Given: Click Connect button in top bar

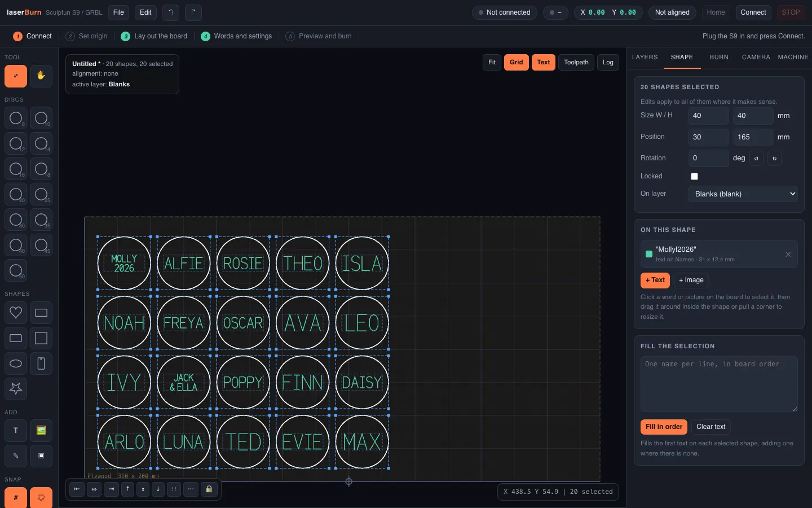Looking at the screenshot, I should 753,12.
